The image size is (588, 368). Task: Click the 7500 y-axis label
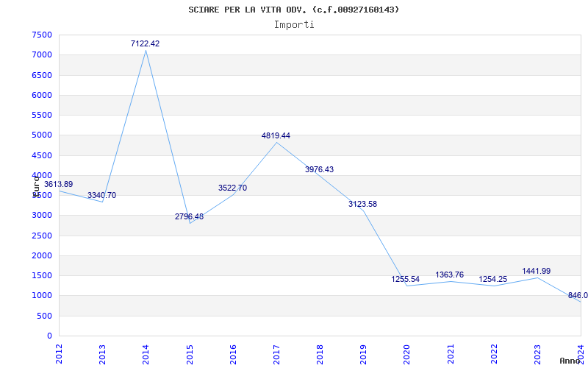click(42, 35)
